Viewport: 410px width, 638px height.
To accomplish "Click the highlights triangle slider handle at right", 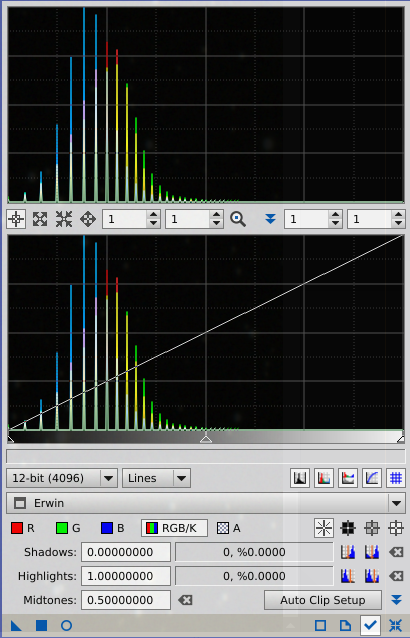I will click(x=401, y=439).
